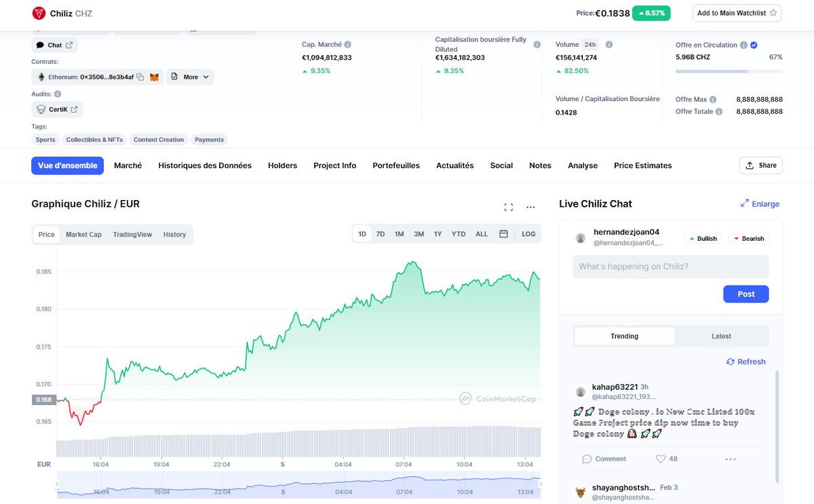This screenshot has width=814, height=504.
Task: Click the Share button
Action: [x=760, y=166]
